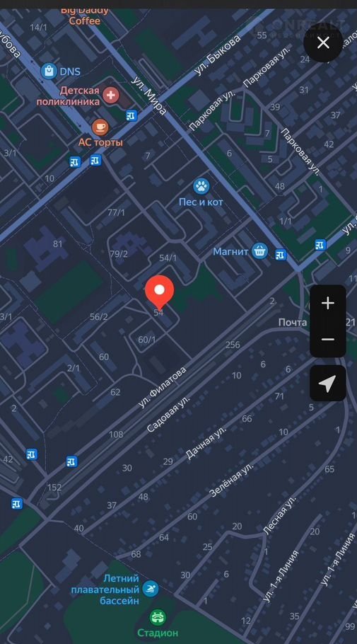Open the Пес и кот paw icon

201,187
